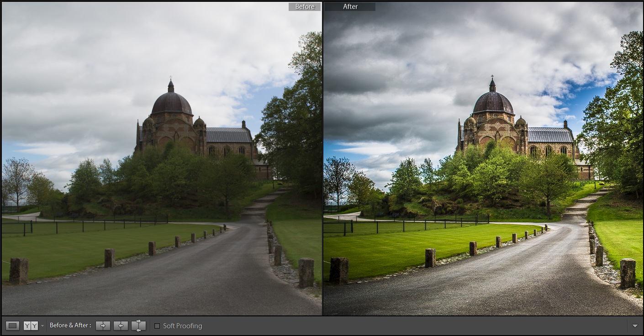The image size is (644, 336).
Task: Open the Before/After layout dropdown arrow
Action: [x=42, y=326]
